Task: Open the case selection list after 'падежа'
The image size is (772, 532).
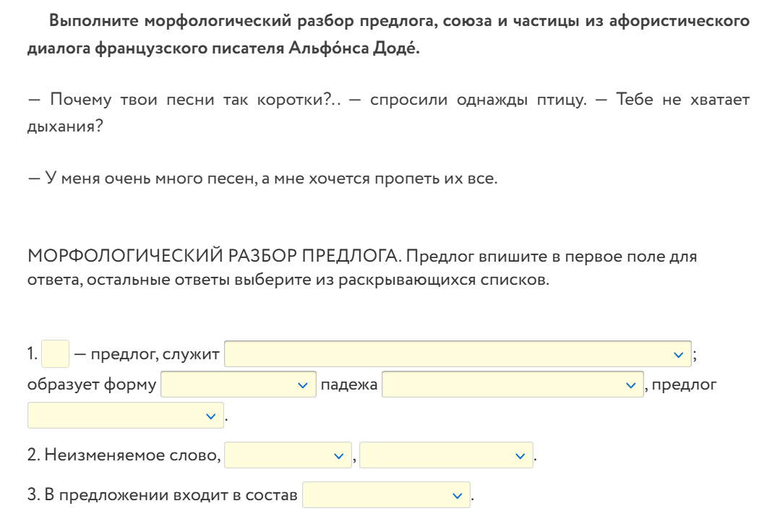Action: (x=512, y=385)
